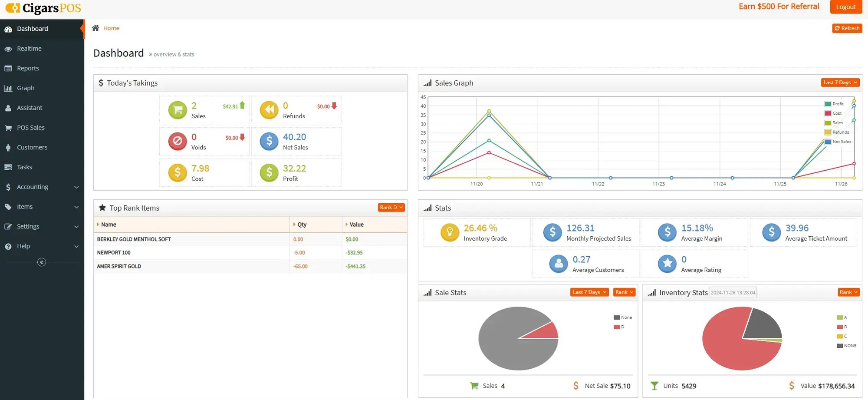Click the None legend swatch in Sale Stats
This screenshot has height=400, width=868.
tap(616, 317)
